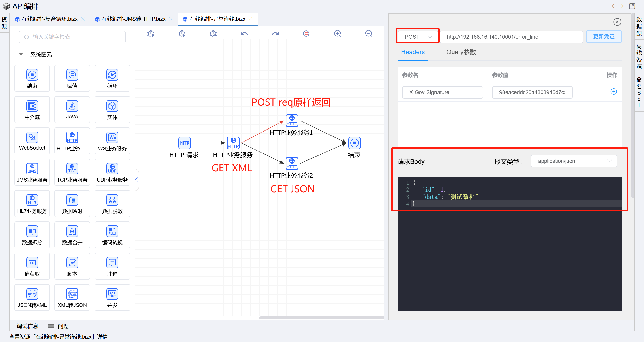The width and height of the screenshot is (644, 342).
Task: Open the application/json 报文类型 dropdown
Action: pyautogui.click(x=574, y=161)
